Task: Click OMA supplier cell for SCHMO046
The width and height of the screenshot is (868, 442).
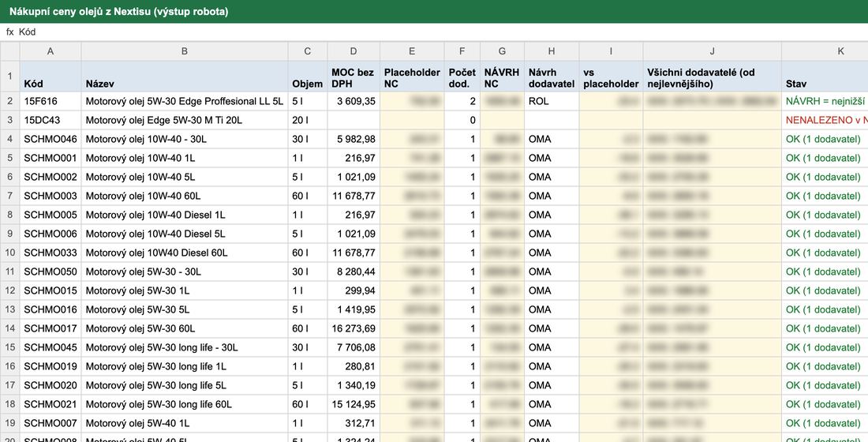Action: [x=552, y=139]
